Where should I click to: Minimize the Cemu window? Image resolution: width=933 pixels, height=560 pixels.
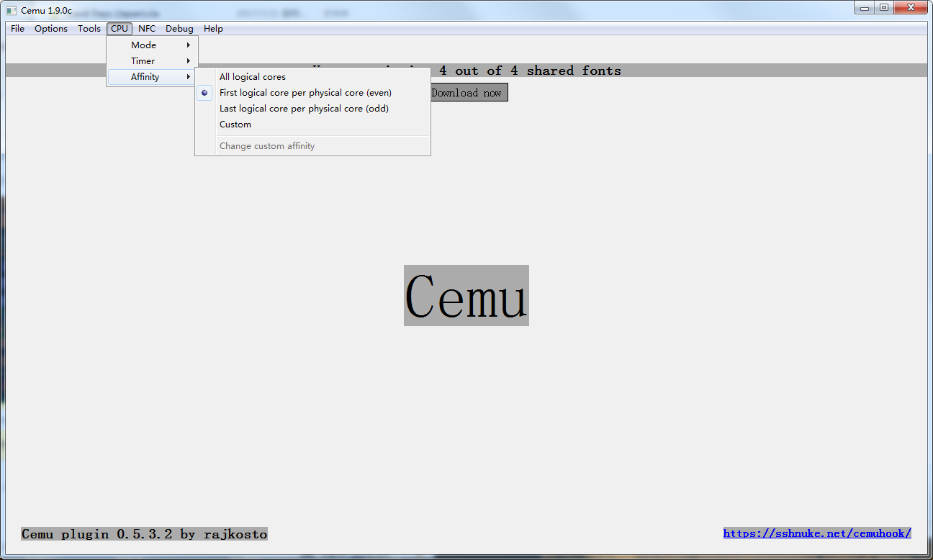click(864, 7)
